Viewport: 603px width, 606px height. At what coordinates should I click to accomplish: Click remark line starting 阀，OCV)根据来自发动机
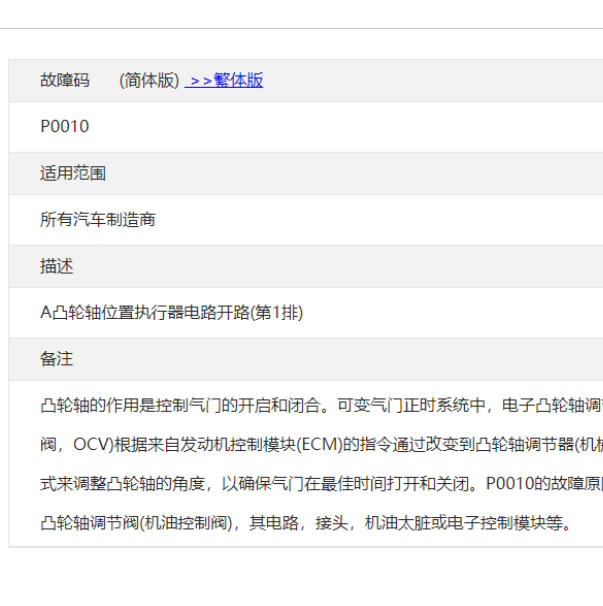pos(322,444)
